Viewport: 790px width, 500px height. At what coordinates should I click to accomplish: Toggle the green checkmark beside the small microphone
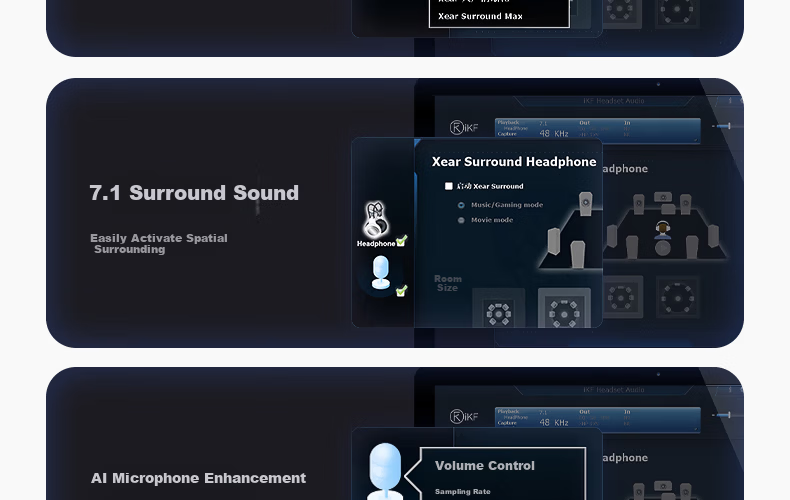402,291
